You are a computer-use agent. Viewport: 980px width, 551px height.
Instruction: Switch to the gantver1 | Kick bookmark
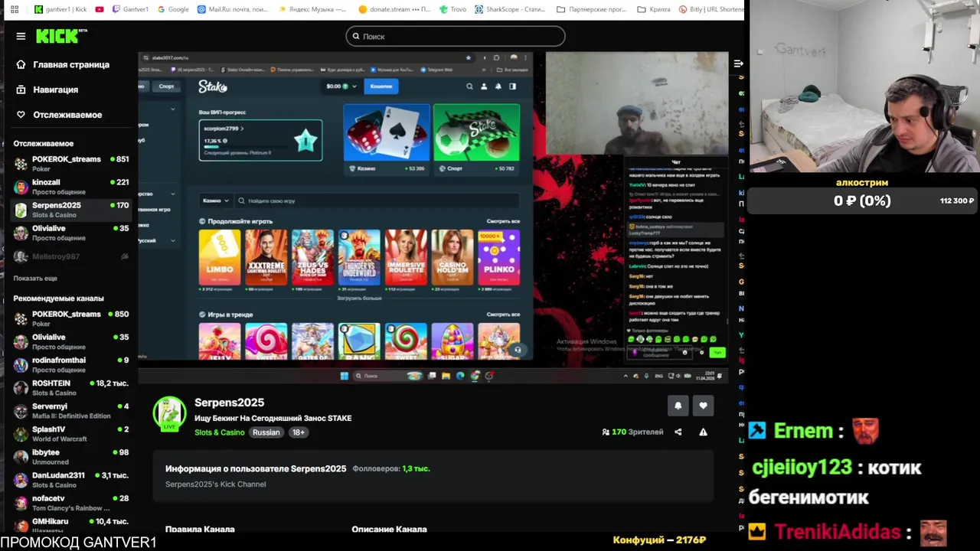click(x=60, y=9)
